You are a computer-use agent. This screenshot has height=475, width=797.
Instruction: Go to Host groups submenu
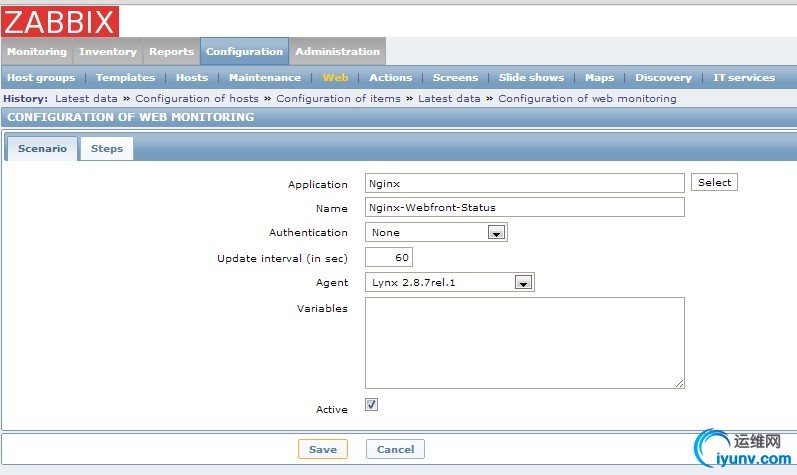point(41,78)
